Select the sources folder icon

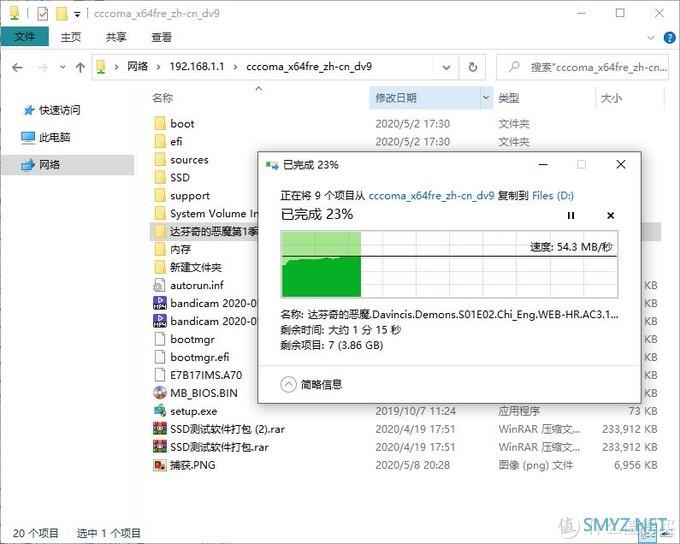[160, 160]
